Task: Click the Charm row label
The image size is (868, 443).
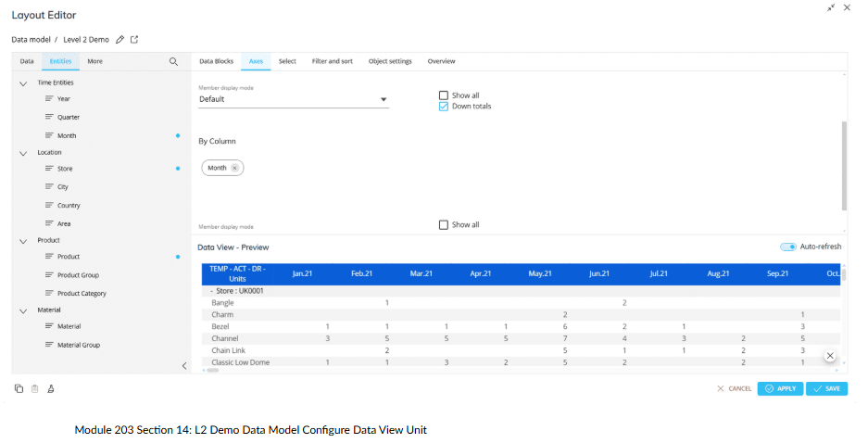Action: [x=222, y=314]
